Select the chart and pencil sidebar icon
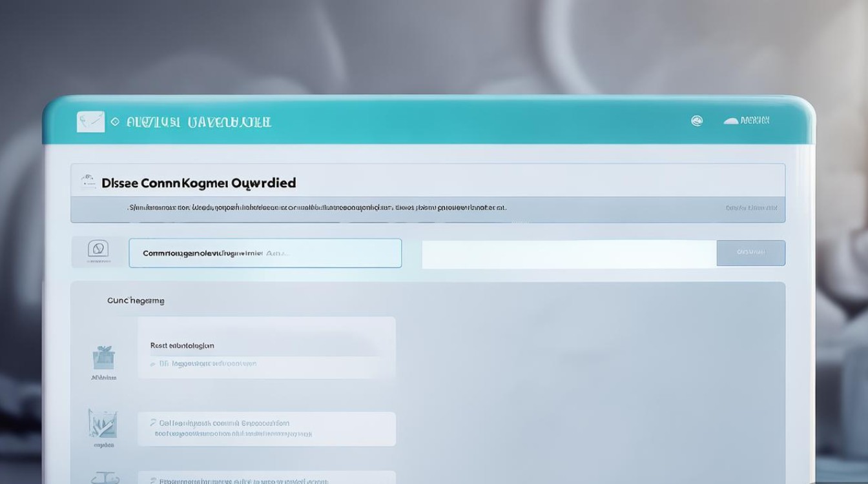Image resolution: width=868 pixels, height=484 pixels. click(x=103, y=423)
